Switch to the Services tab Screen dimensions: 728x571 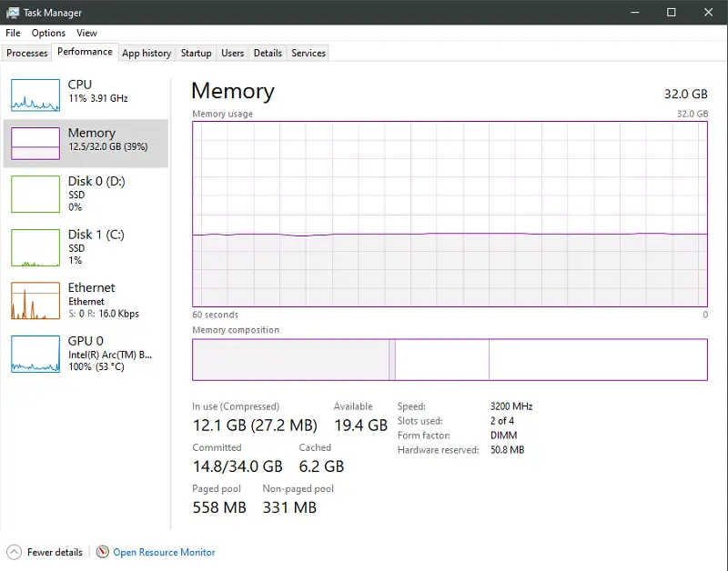308,53
